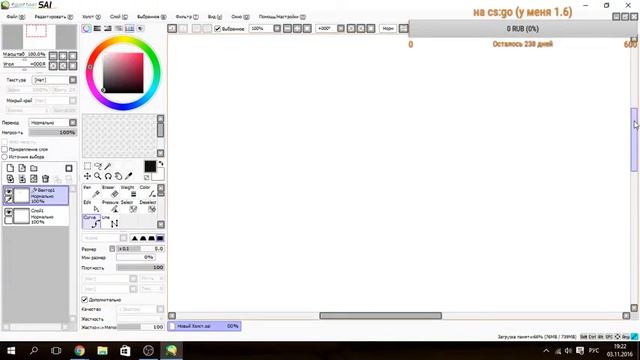Choose the Curve tool
Viewport: 640px width, 360px height.
pyautogui.click(x=91, y=221)
